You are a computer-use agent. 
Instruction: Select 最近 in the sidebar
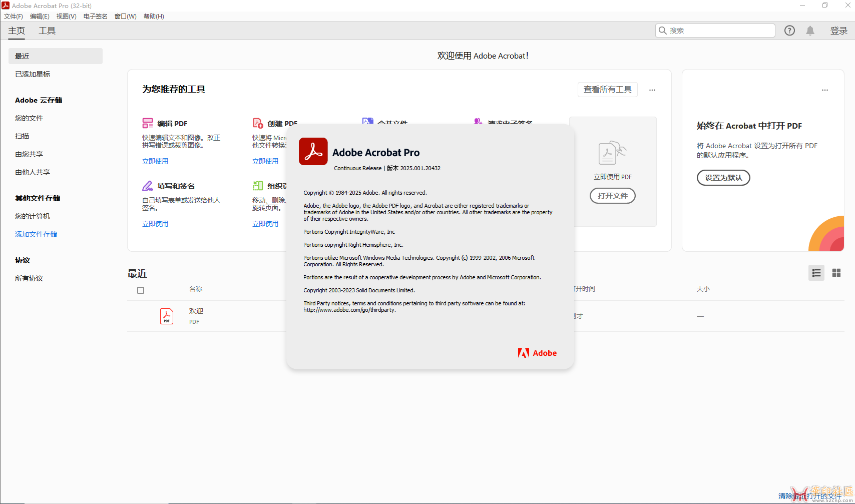[56, 56]
